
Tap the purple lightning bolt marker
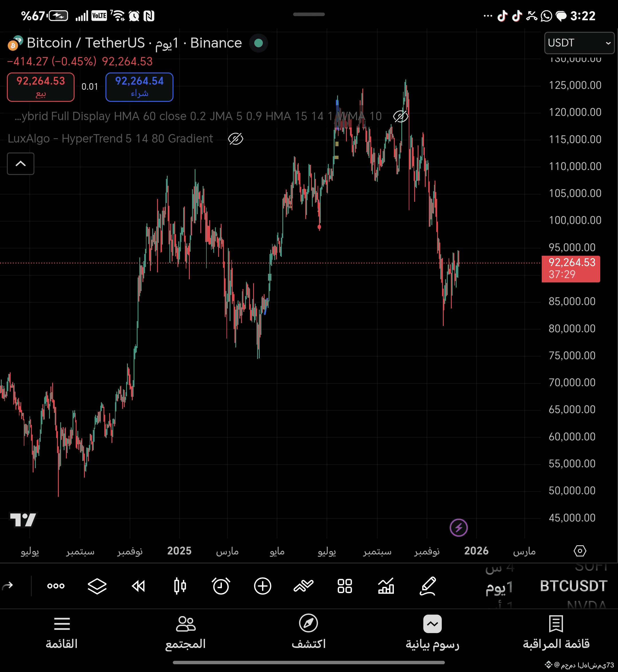point(459,528)
